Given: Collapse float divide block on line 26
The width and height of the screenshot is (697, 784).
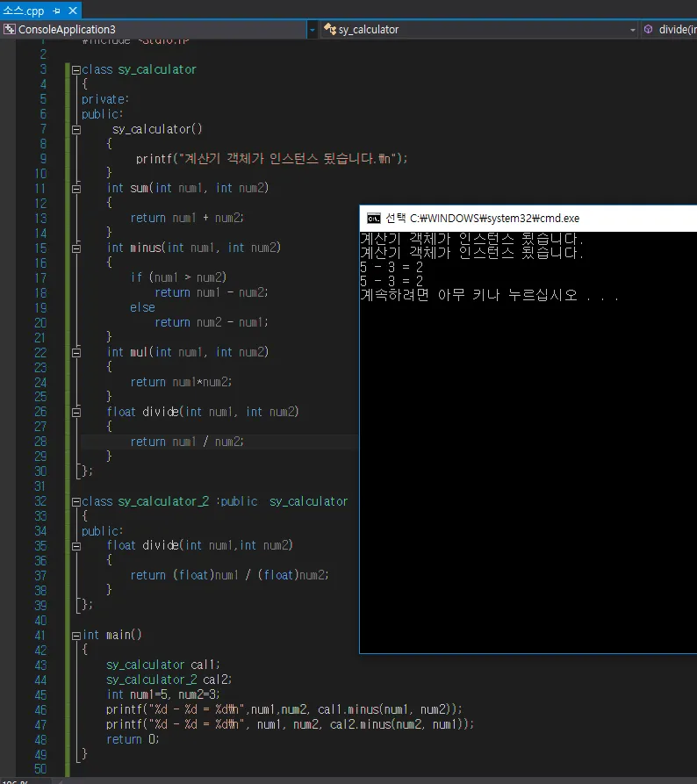Looking at the screenshot, I should [76, 413].
